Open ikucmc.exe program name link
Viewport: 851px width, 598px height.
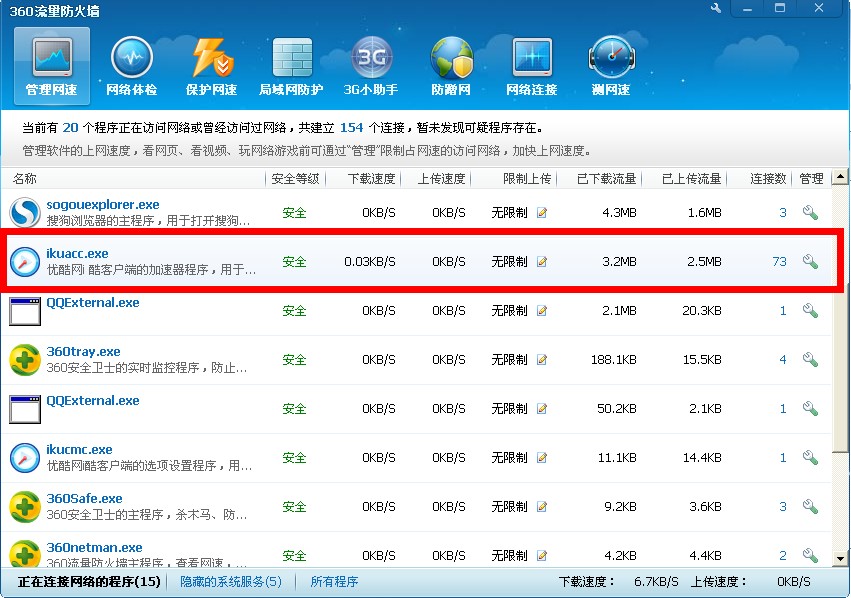[79, 449]
